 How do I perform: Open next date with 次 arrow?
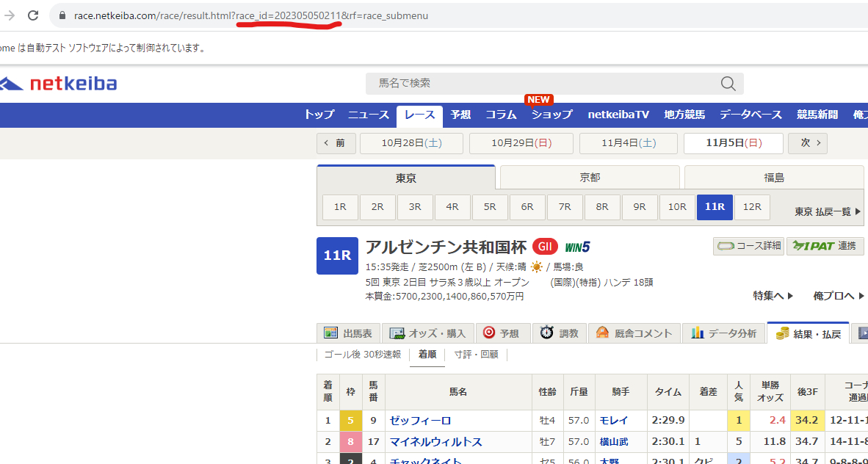click(807, 143)
